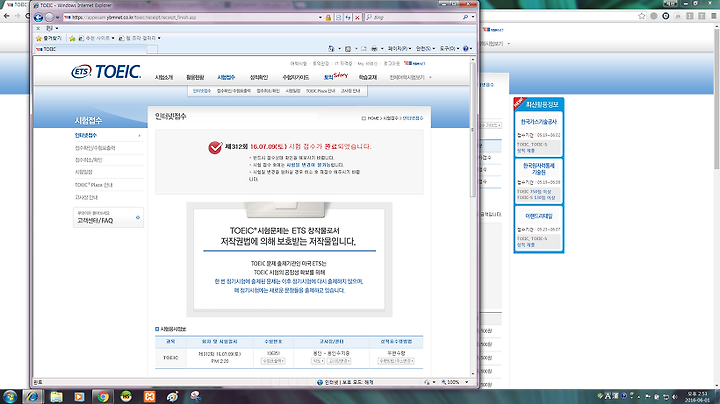
Task: Click the red Stop loading icon
Action: [357, 17]
